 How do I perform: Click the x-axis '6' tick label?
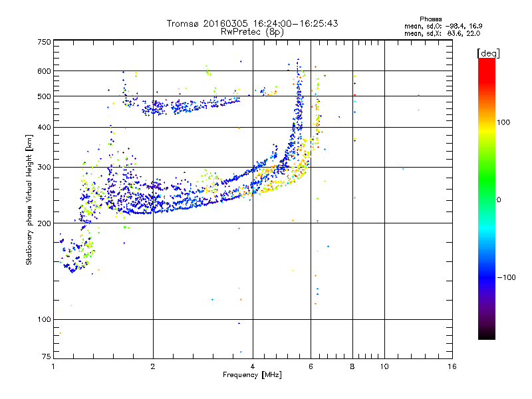pyautogui.click(x=311, y=366)
